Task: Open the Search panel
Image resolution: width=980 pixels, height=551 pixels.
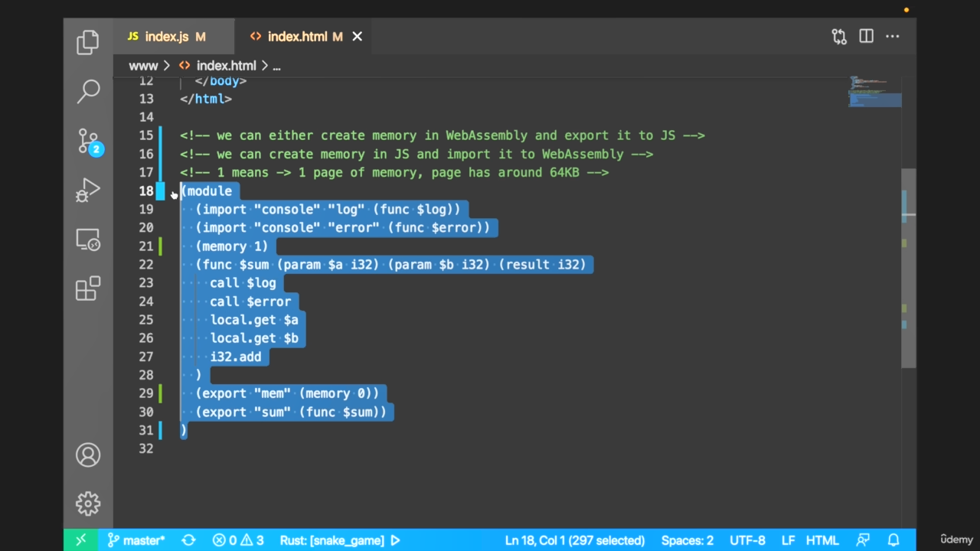Action: 88,91
